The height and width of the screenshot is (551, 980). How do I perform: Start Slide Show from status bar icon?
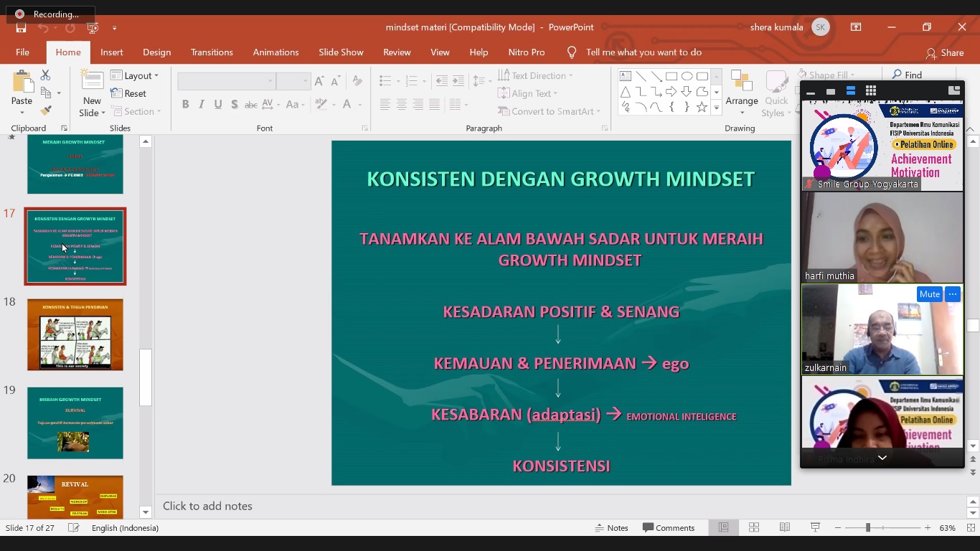click(x=815, y=528)
